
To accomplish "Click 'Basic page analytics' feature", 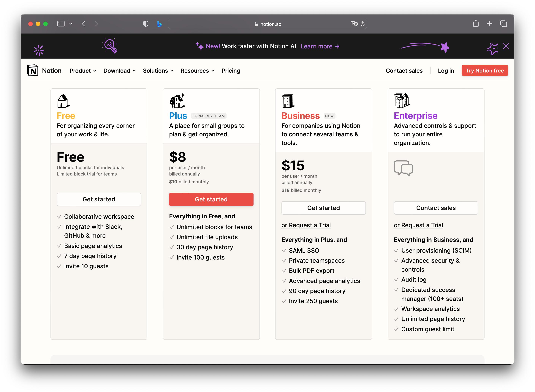I will [x=93, y=246].
